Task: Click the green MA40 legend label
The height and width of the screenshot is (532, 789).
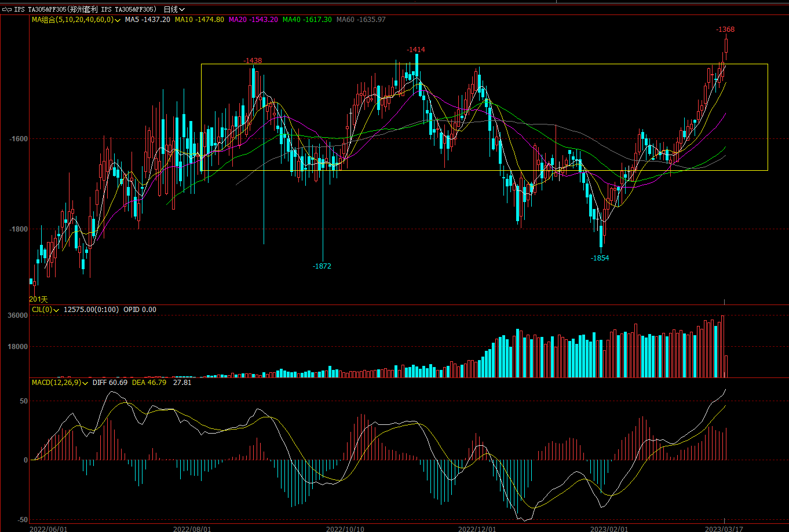Action: pyautogui.click(x=307, y=20)
